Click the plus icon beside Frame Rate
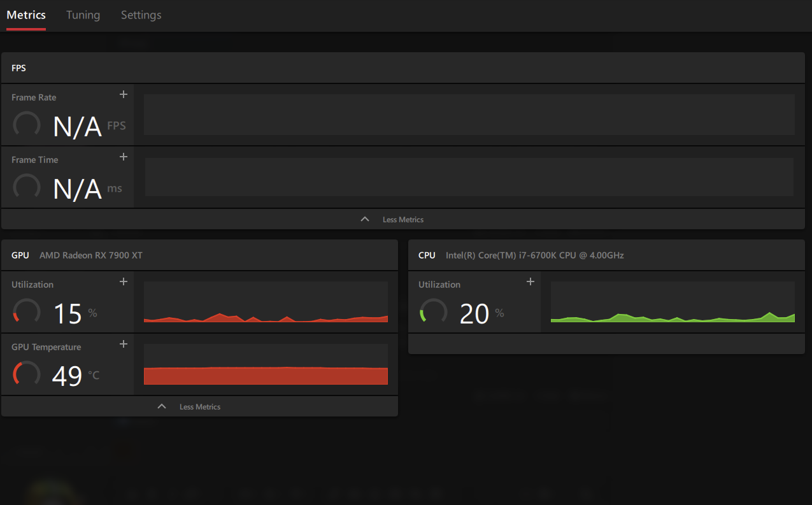The width and height of the screenshot is (812, 505). tap(124, 94)
